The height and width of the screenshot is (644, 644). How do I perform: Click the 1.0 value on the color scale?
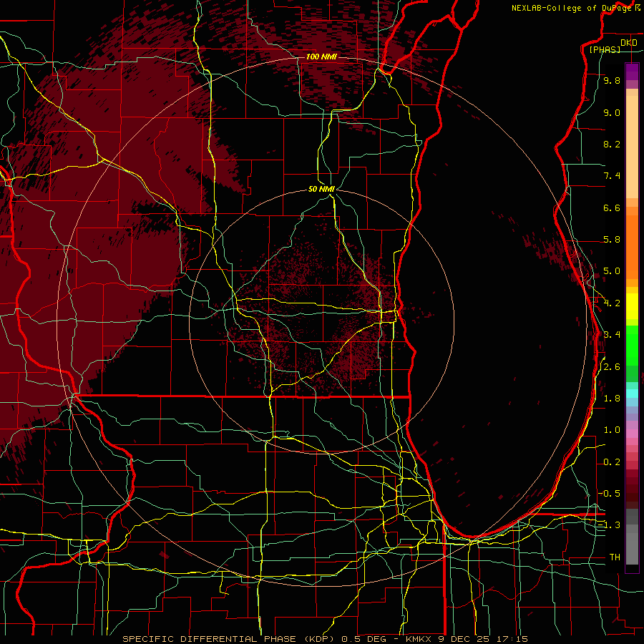pos(612,430)
